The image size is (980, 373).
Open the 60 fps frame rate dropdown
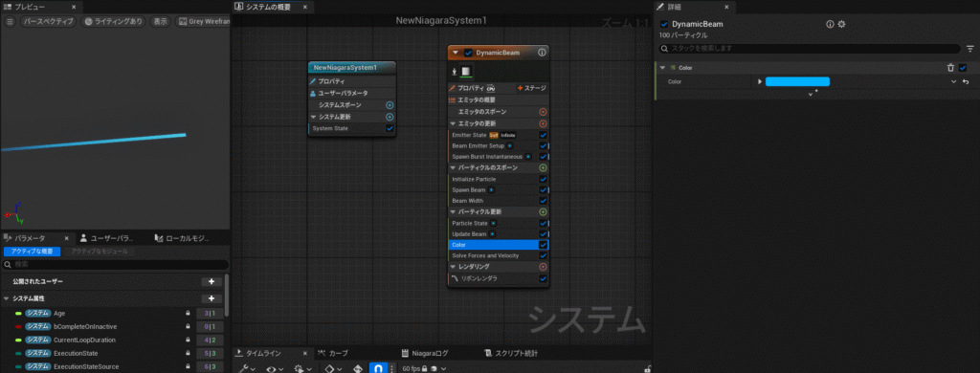click(423, 368)
